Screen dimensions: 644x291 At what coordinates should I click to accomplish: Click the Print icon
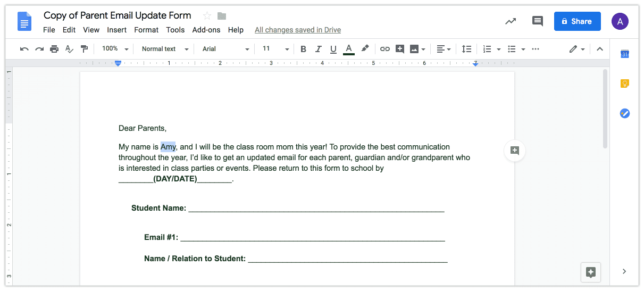click(x=54, y=49)
